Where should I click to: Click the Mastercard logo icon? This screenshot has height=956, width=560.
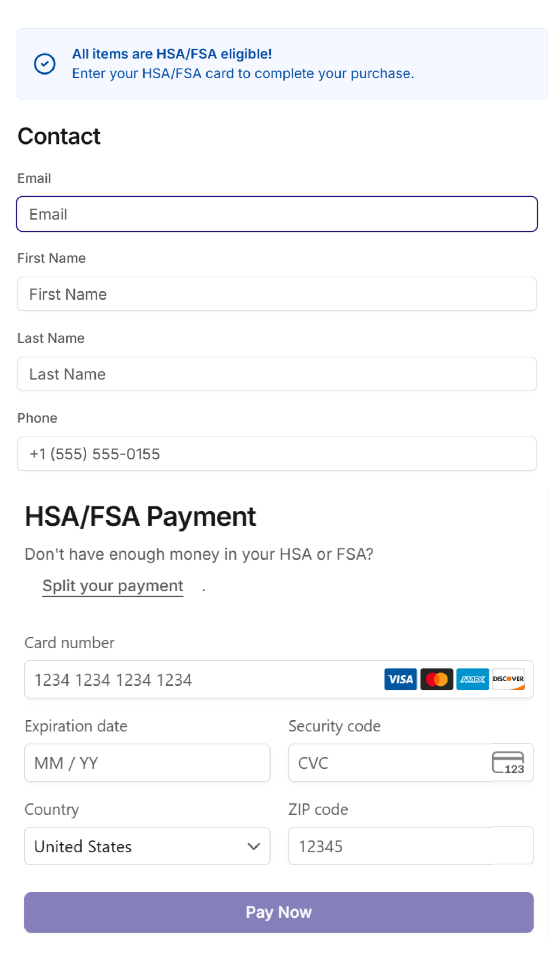point(436,679)
